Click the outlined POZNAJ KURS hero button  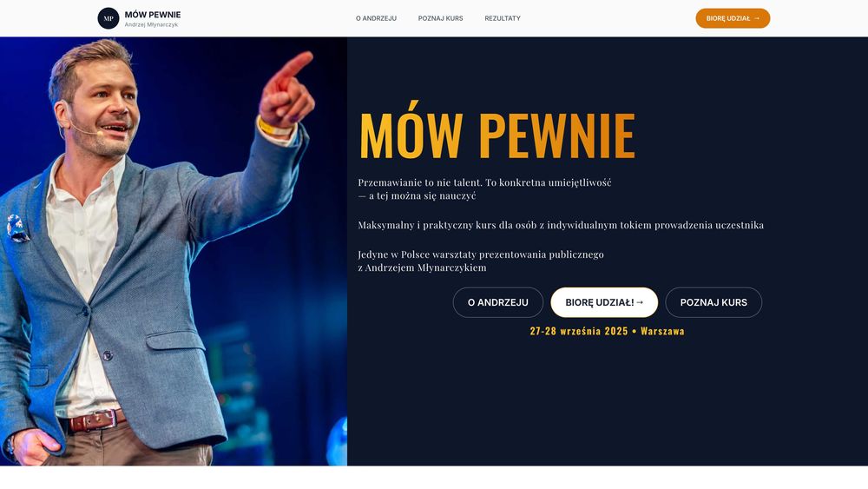[x=713, y=302]
